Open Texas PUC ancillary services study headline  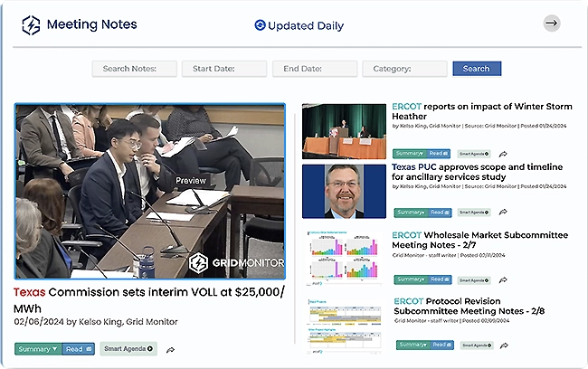477,172
